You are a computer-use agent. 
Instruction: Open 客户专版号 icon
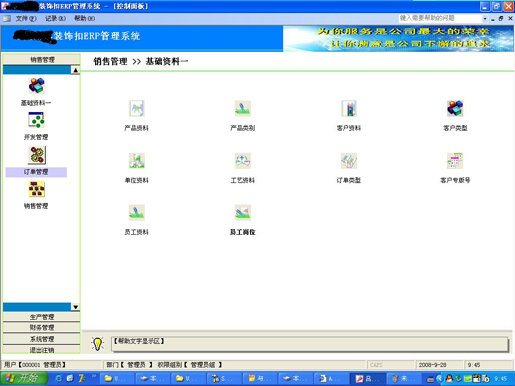click(455, 161)
